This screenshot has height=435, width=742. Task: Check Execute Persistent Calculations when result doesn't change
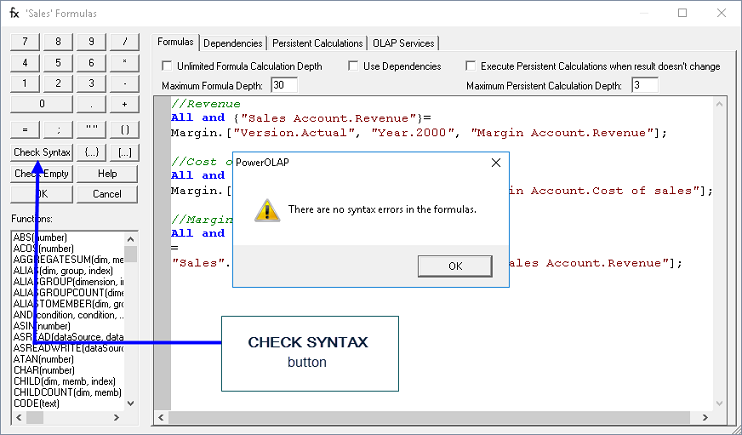pos(472,67)
